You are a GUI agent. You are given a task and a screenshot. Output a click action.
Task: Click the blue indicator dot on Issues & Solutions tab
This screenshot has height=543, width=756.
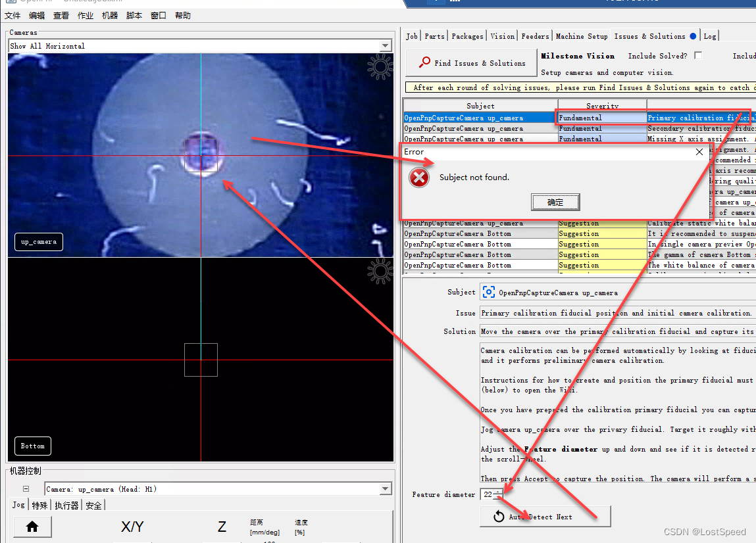coord(693,36)
